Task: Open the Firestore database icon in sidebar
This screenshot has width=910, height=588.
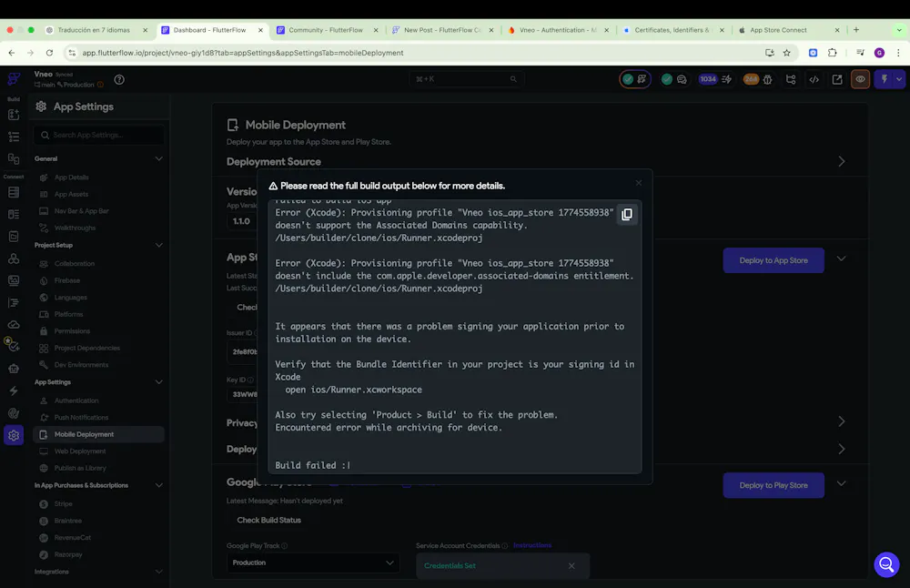Action: click(x=14, y=192)
